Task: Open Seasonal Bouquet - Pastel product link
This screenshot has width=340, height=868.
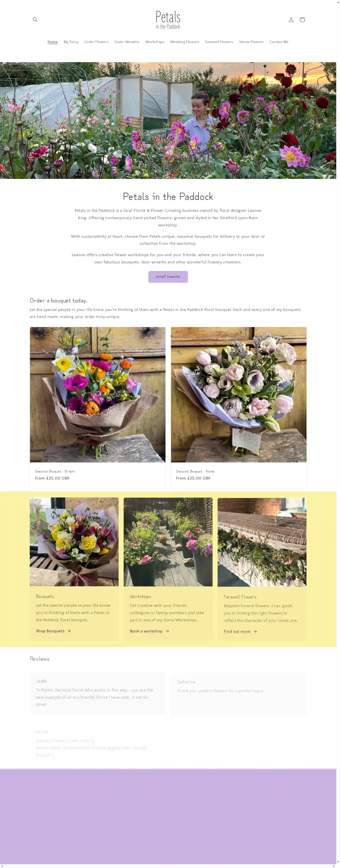Action: (195, 471)
